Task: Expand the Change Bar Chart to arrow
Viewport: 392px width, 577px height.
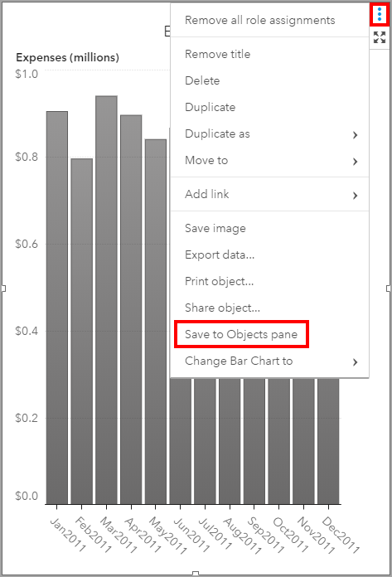Action: [x=355, y=362]
